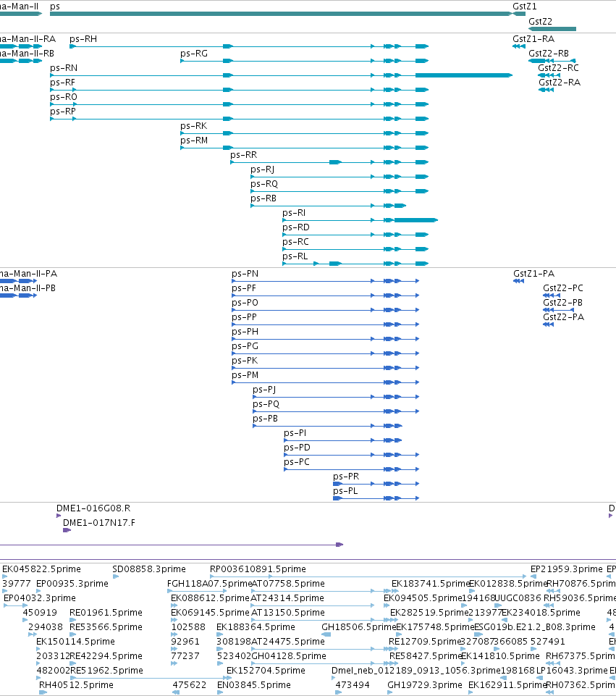Select the DME1-016G08.R feature label
Screen dimensions: 616x696
coord(93,508)
